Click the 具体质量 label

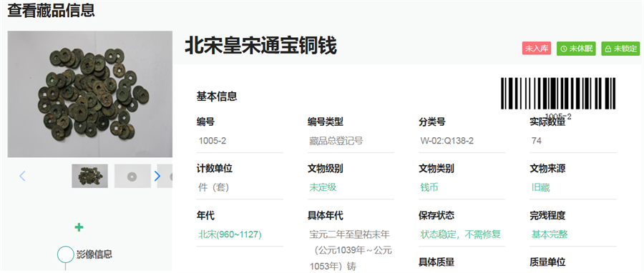(x=436, y=262)
